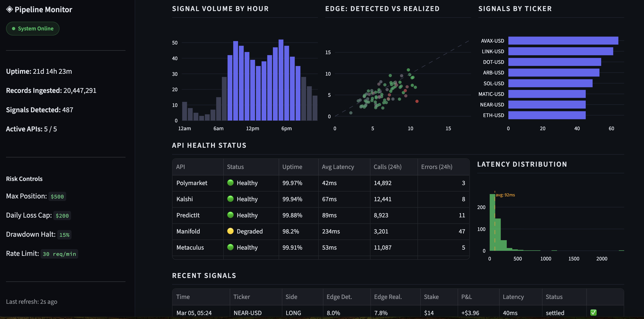Check the settled checkmark on the NEAR-USD signal
Viewport: 644px width, 319px height.
click(594, 313)
